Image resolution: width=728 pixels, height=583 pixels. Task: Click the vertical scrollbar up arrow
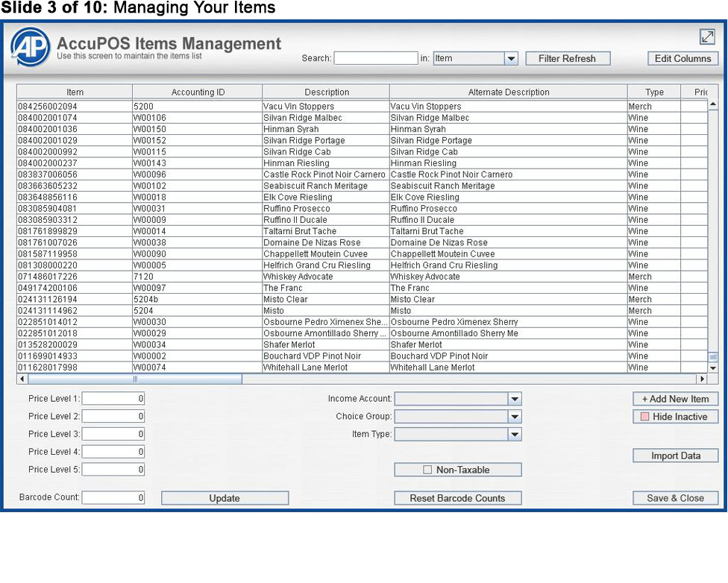(x=713, y=105)
